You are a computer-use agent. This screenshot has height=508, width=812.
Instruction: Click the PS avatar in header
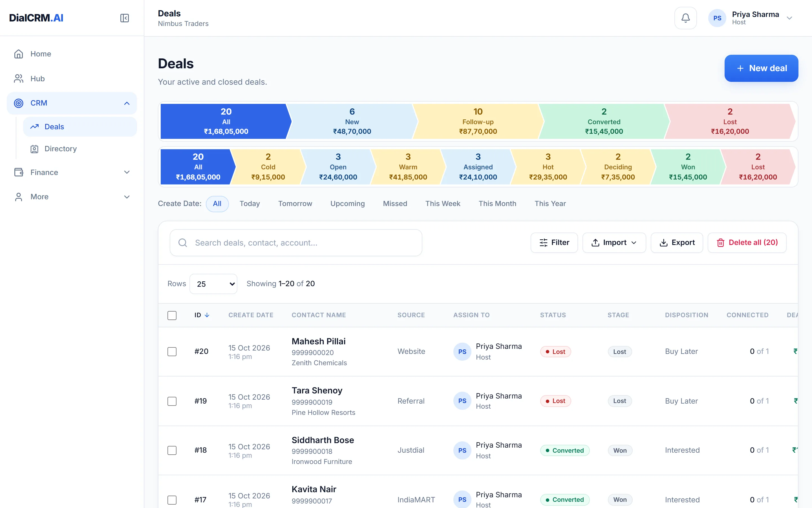(x=717, y=18)
